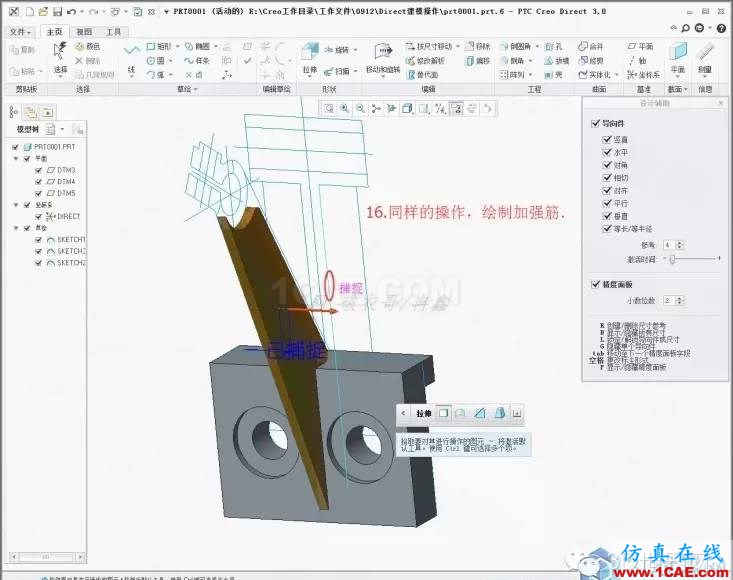This screenshot has height=580, width=733.
Task: Click the open folder icon in quick access toolbar
Action: (x=43, y=12)
